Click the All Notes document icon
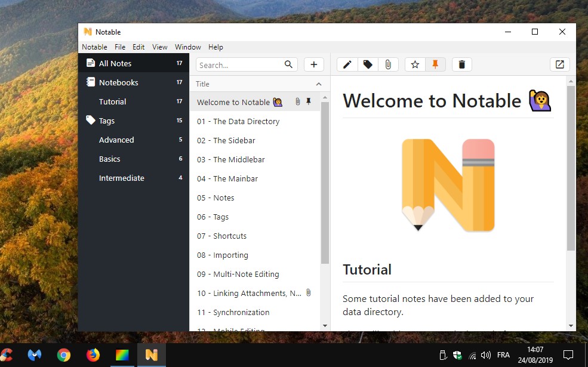The width and height of the screenshot is (588, 367). [x=90, y=63]
